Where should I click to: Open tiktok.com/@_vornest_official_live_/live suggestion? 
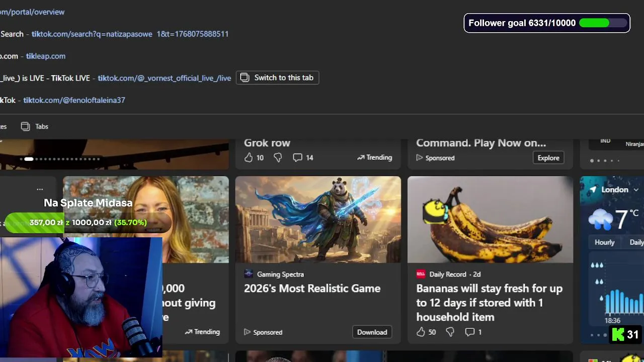164,78
